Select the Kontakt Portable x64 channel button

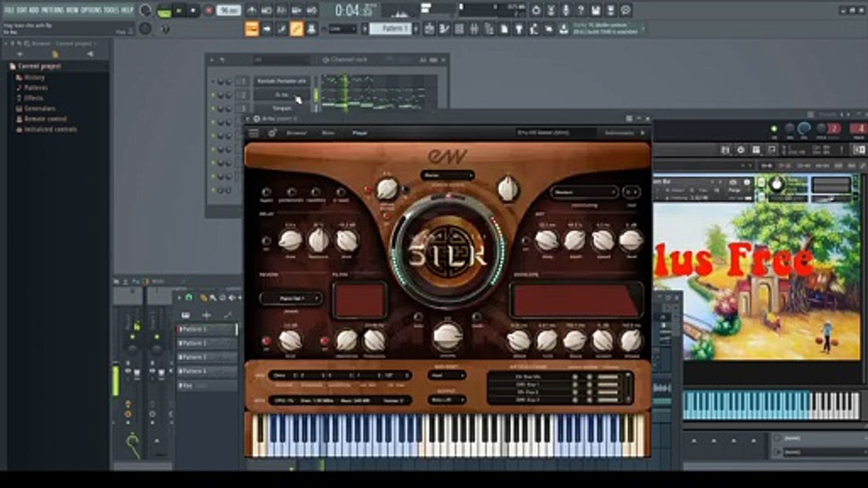(x=281, y=81)
